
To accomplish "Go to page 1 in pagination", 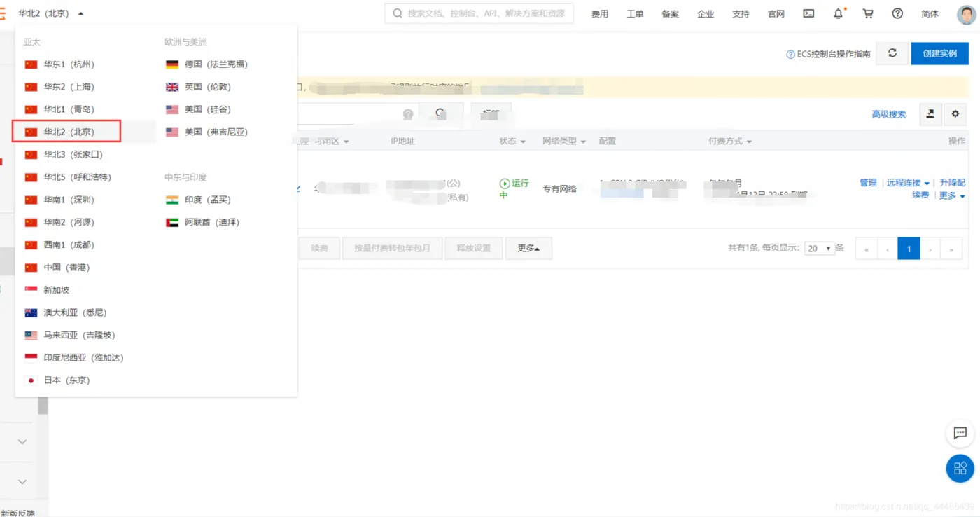I will click(909, 249).
